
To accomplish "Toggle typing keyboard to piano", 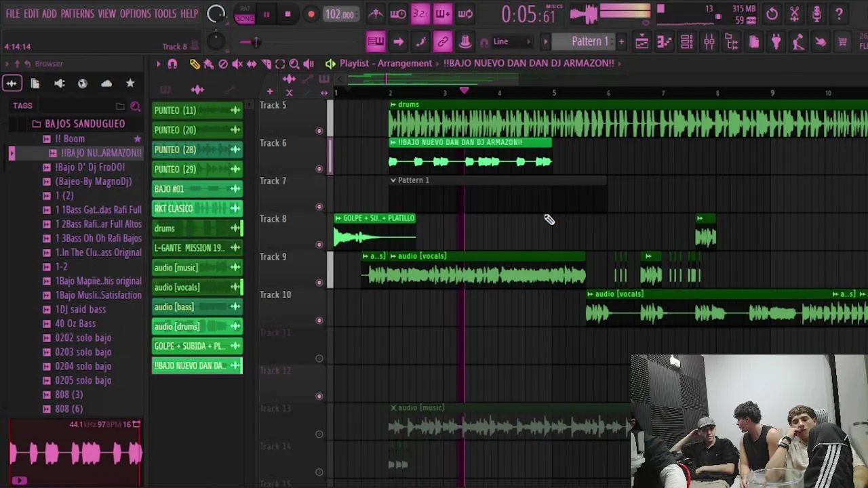I will [376, 42].
